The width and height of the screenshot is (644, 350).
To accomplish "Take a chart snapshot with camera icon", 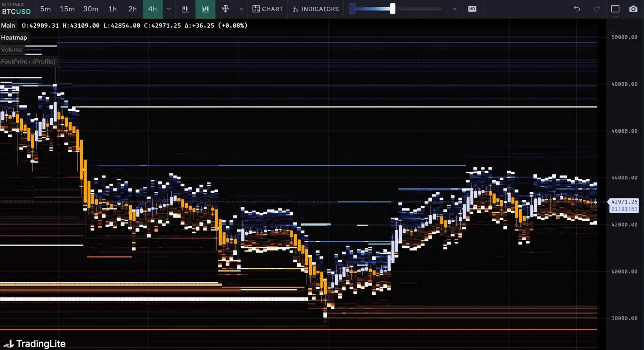I will tap(633, 9).
